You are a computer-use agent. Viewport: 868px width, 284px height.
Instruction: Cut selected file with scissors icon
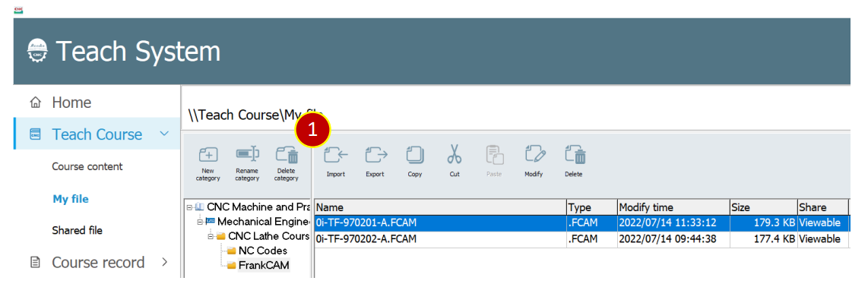(x=455, y=155)
